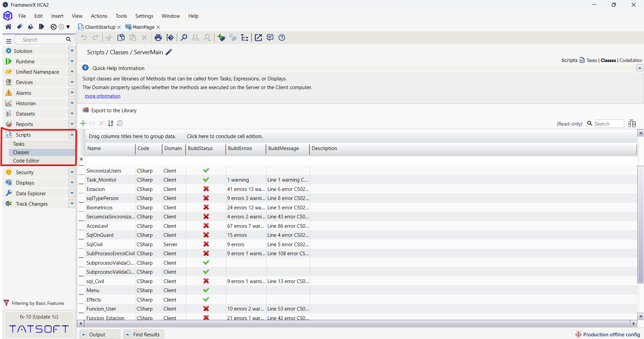Close the ClientStartup tab

(x=119, y=27)
